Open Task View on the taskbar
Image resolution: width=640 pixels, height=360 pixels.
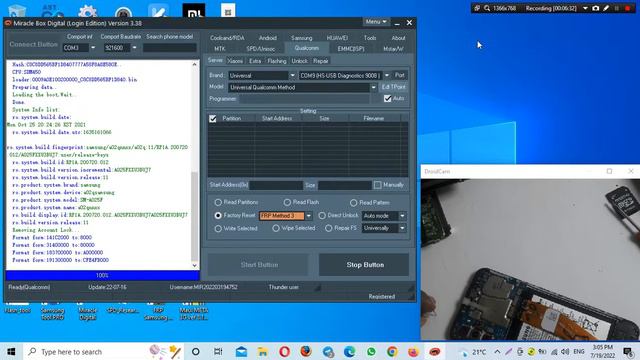pyautogui.click(x=218, y=351)
